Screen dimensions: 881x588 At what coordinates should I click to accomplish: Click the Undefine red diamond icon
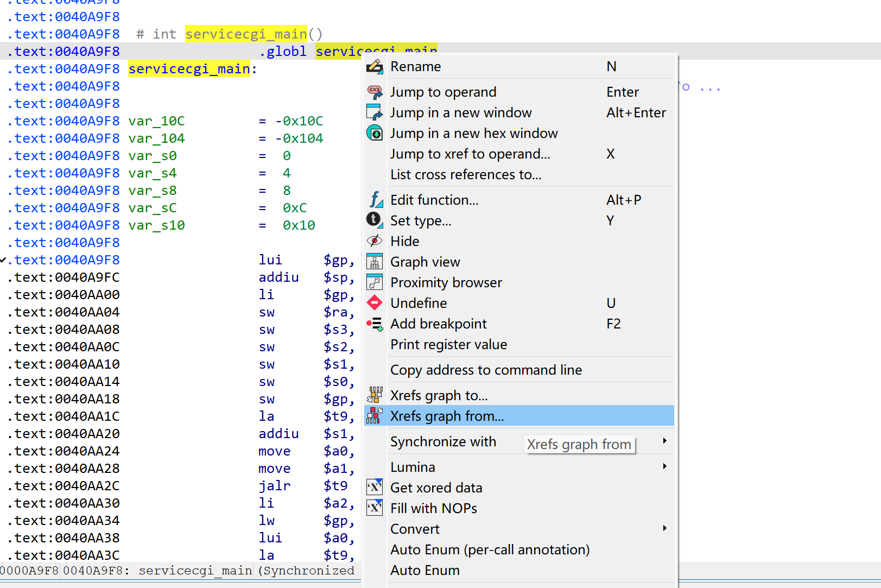point(375,303)
